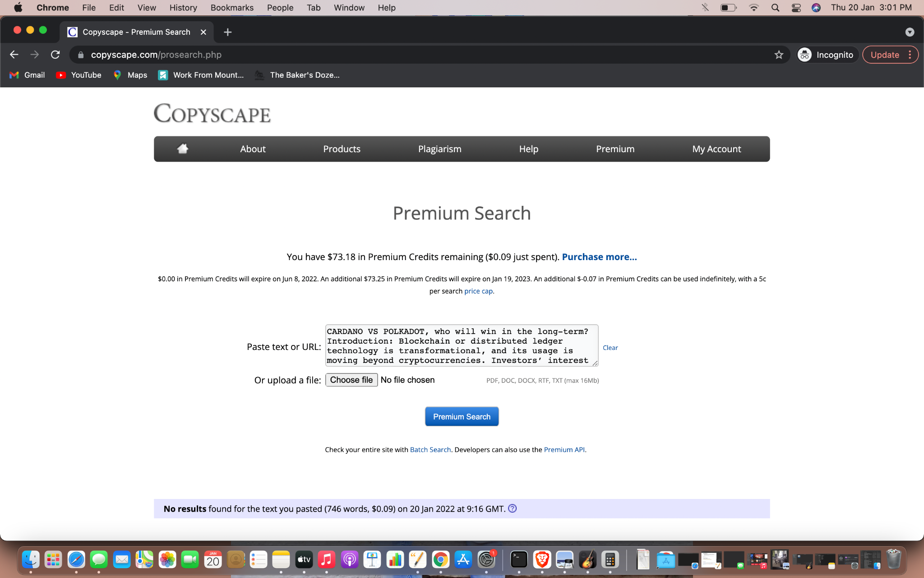Open the Maps bookmark

130,75
